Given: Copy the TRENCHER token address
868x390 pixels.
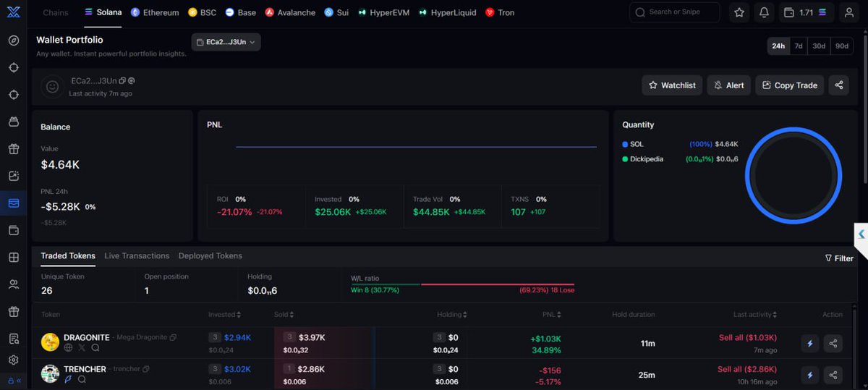Looking at the screenshot, I should click(146, 370).
